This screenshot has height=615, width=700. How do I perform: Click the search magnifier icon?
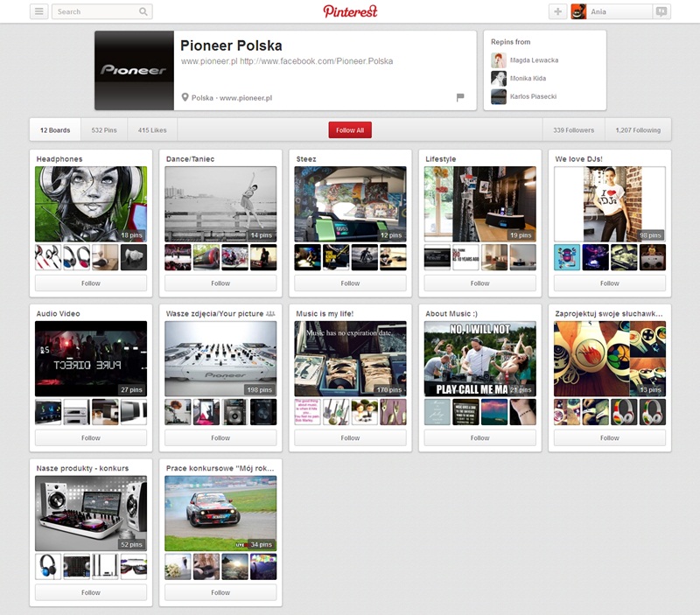(x=143, y=11)
